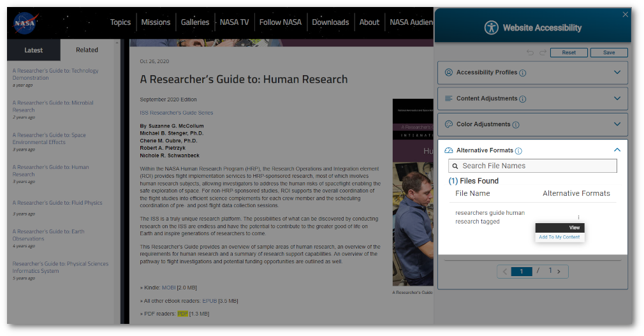
Task: Click the Accessibility Profiles user icon
Action: click(448, 72)
